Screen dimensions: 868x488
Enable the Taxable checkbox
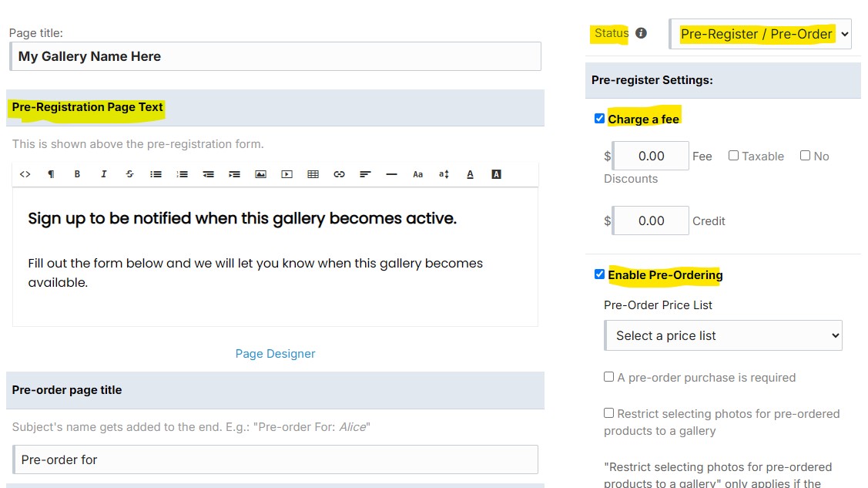(x=733, y=156)
